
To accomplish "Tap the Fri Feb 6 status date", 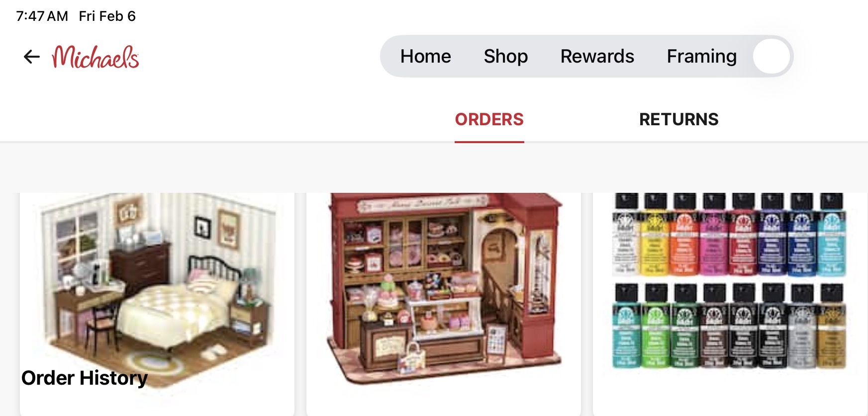I will point(107,16).
